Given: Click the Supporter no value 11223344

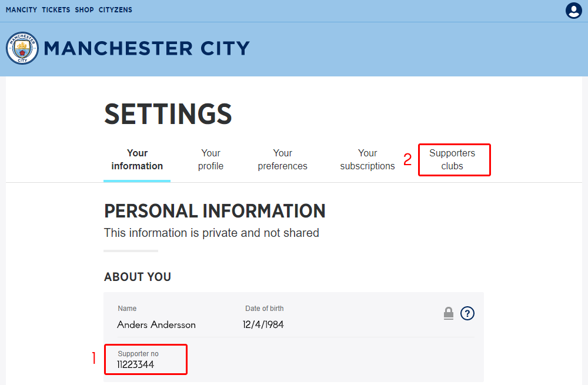Looking at the screenshot, I should point(135,365).
